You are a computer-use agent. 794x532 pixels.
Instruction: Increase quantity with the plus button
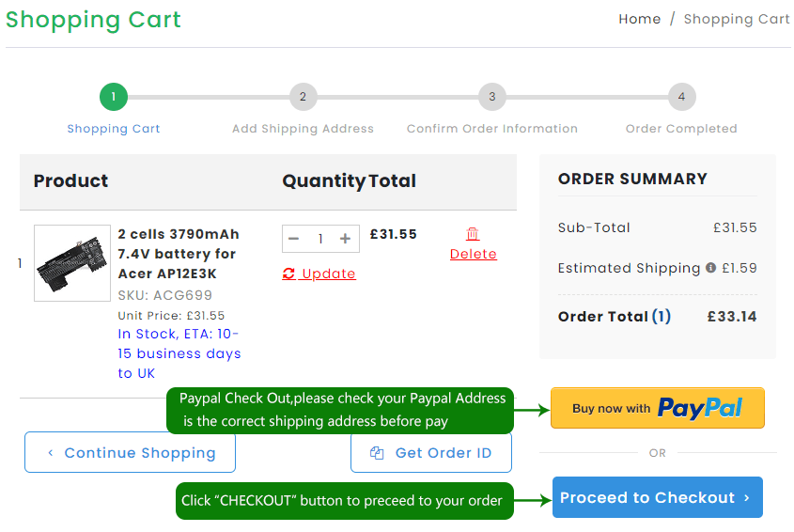(x=345, y=239)
